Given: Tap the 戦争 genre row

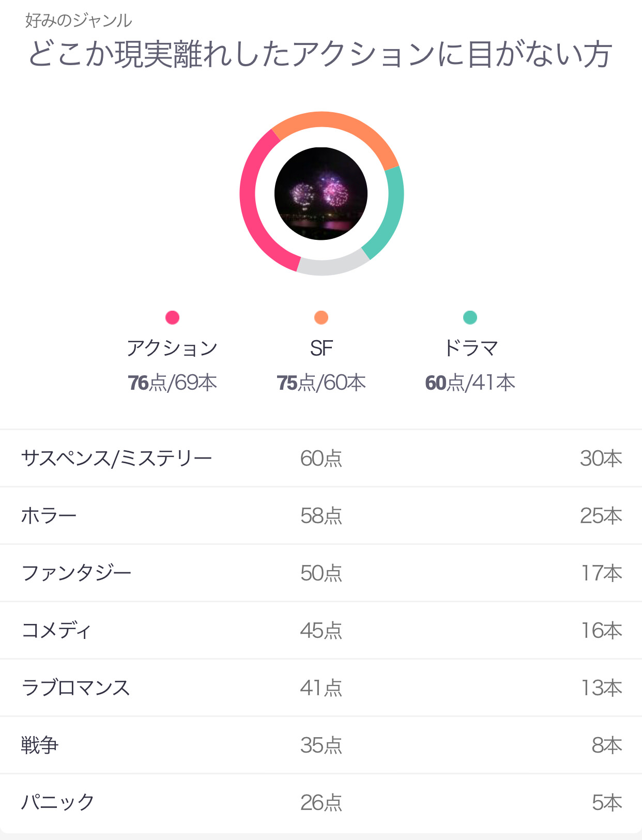Looking at the screenshot, I should tap(321, 745).
